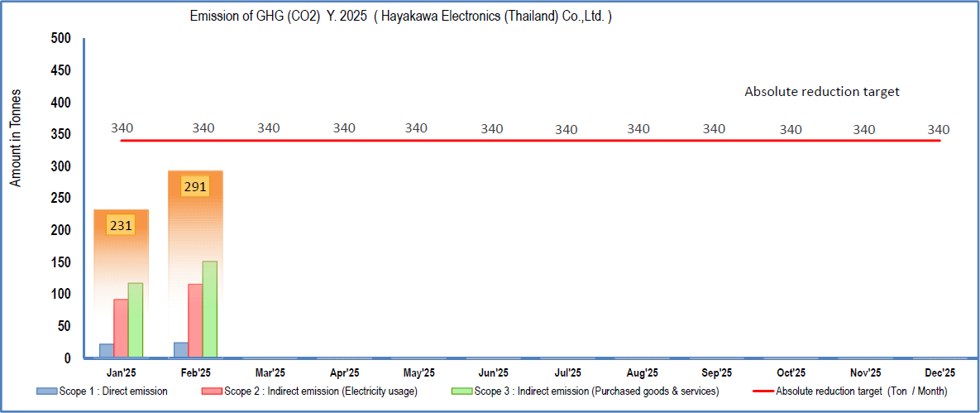The height and width of the screenshot is (413, 980).
Task: Click the Jan'25 axis label
Action: point(121,373)
